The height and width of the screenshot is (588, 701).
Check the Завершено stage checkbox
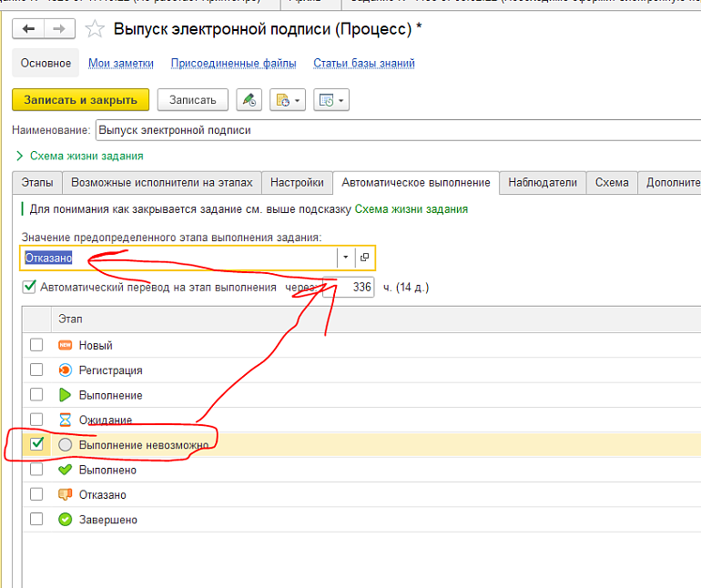36,520
